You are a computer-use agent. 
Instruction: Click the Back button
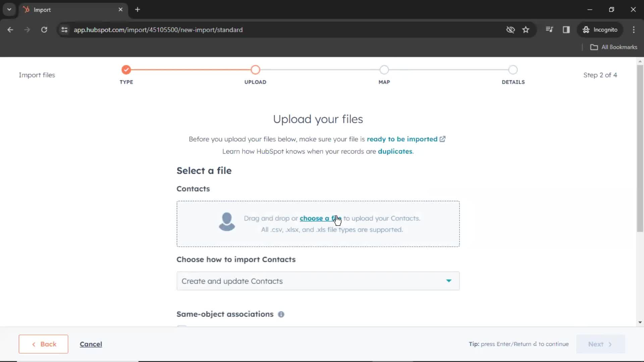tap(43, 344)
